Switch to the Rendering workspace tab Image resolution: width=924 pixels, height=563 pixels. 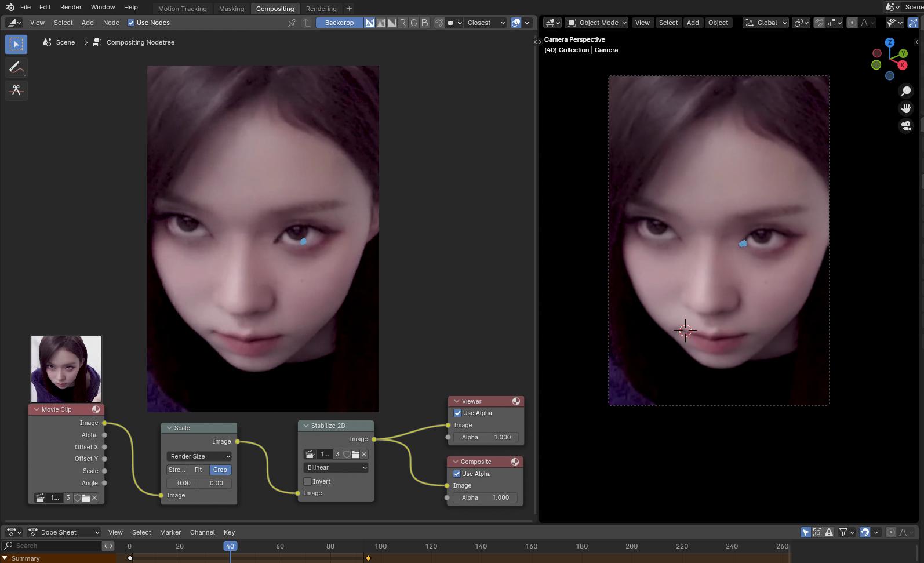pos(321,9)
